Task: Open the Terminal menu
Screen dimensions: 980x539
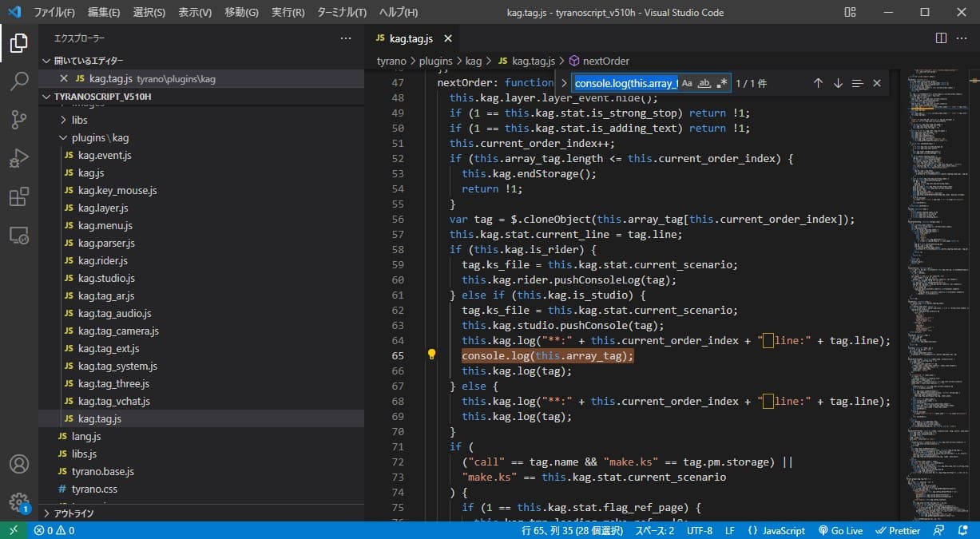Action: 342,13
